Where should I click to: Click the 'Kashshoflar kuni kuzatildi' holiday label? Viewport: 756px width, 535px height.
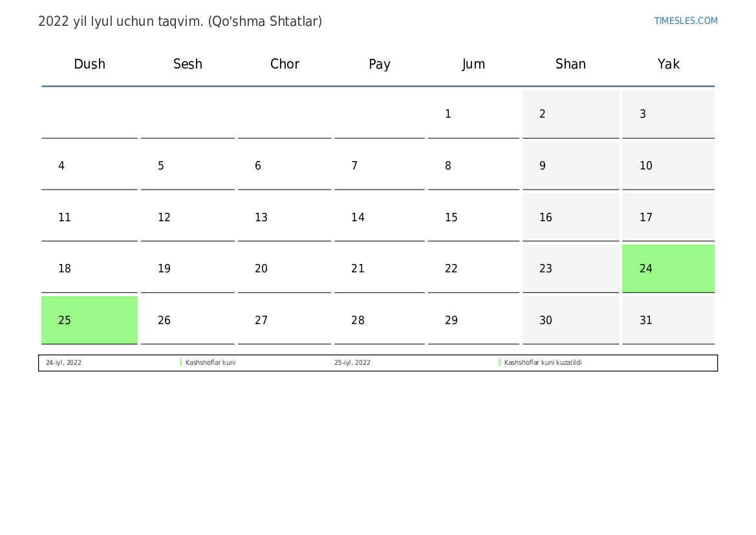pos(543,363)
